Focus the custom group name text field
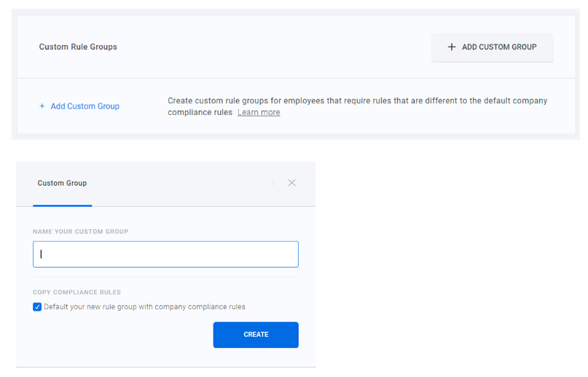The image size is (588, 377). [x=165, y=255]
